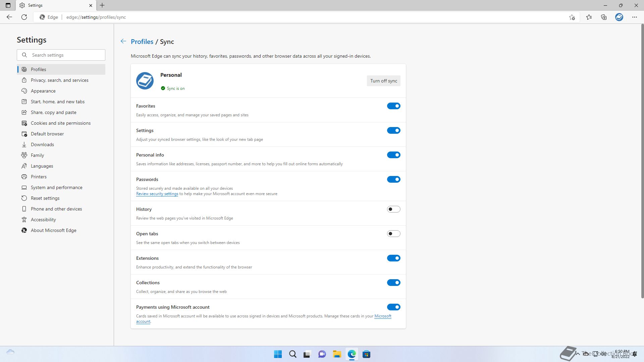This screenshot has height=362, width=644.
Task: Click the Turn off sync button
Action: pos(383,81)
